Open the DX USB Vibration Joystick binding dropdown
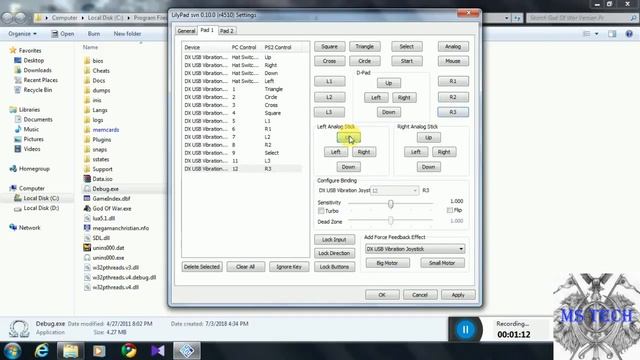Image resolution: width=640 pixels, height=360 pixels. [x=394, y=191]
